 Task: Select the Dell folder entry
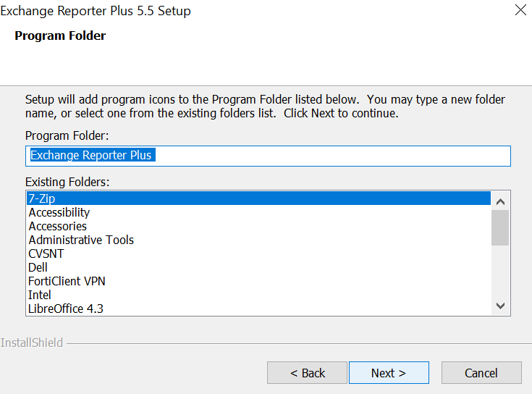click(38, 267)
